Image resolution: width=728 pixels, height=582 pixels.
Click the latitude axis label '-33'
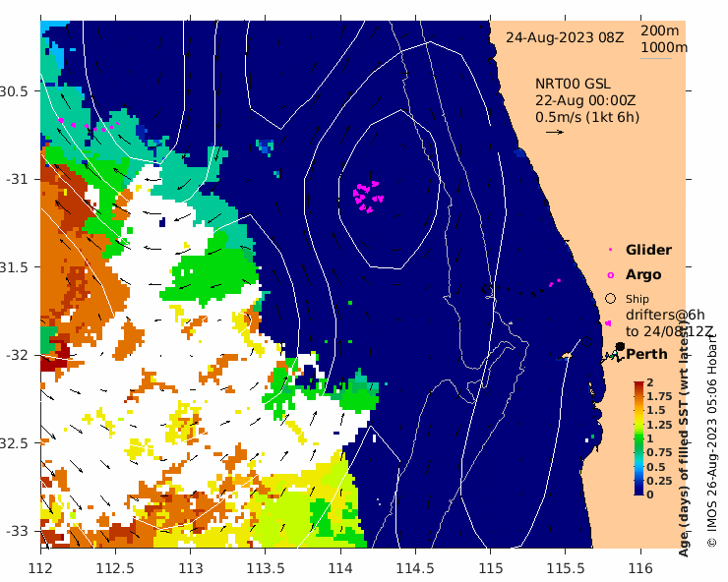tap(17, 531)
